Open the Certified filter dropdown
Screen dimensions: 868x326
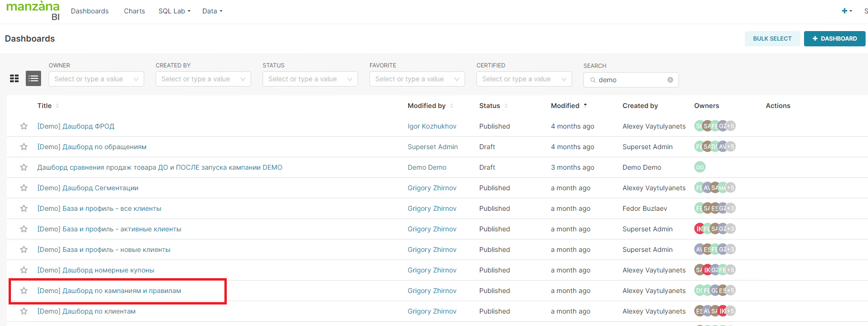(x=524, y=79)
